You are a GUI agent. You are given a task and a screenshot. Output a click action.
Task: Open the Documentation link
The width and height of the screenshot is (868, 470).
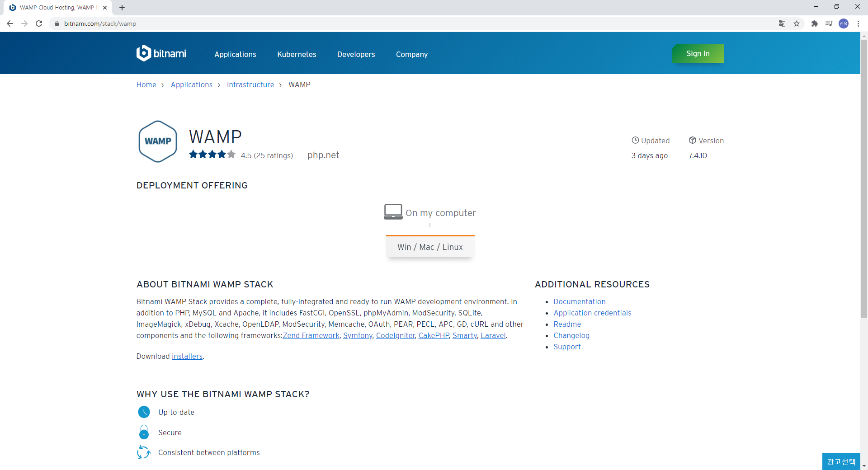coord(580,301)
